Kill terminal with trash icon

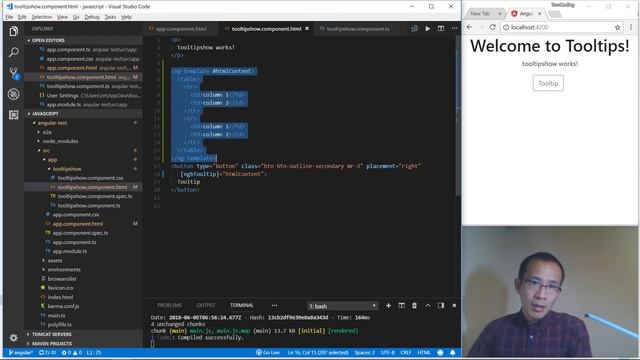tap(414, 305)
